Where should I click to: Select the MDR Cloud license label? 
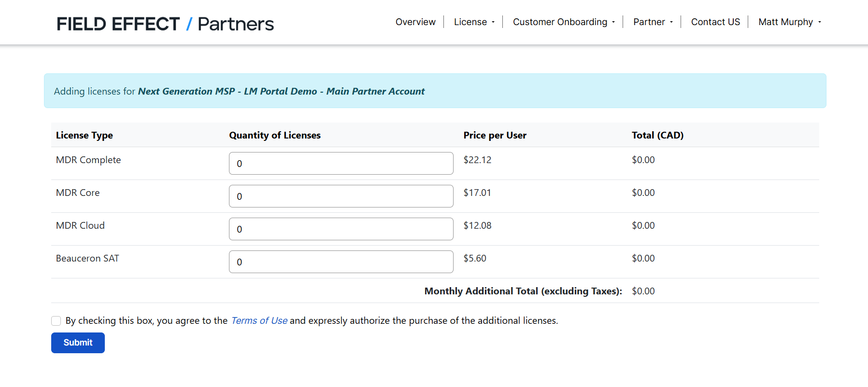point(80,225)
